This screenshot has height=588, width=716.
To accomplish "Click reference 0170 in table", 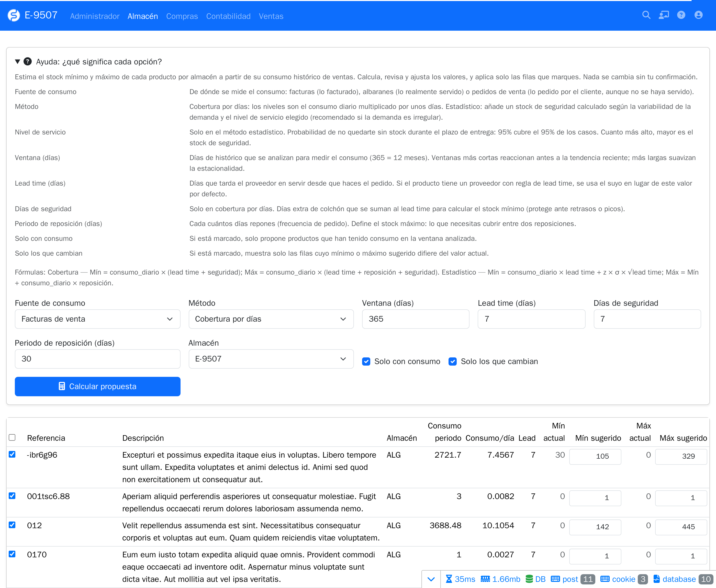I will [37, 555].
